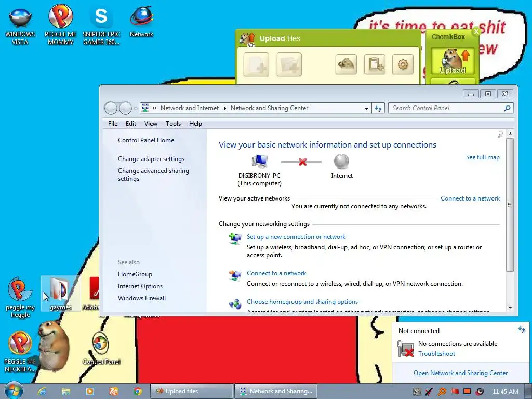The height and width of the screenshot is (399, 532).
Task: Click the add file button in Upload files
Action: tap(256, 64)
